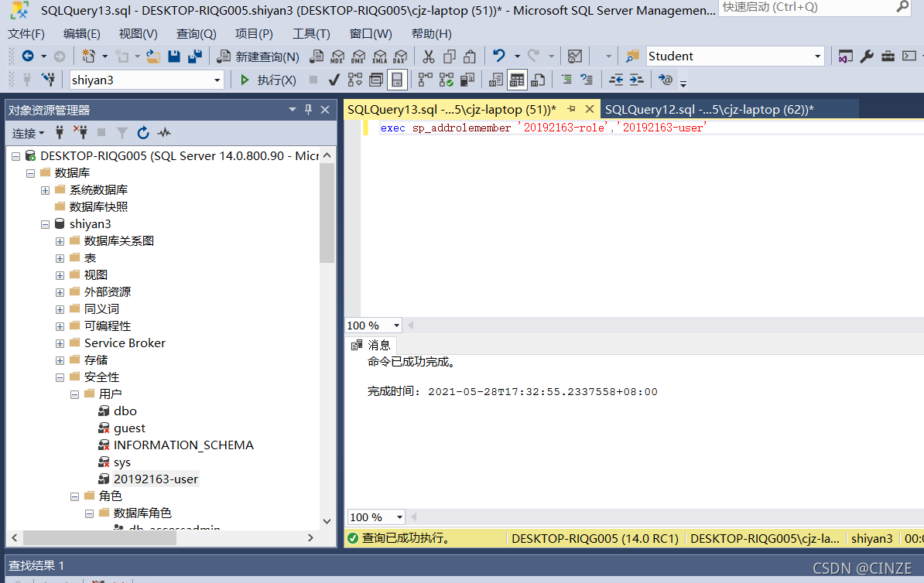924x583 pixels.
Task: Open the 文件(F) menu
Action: pos(26,33)
